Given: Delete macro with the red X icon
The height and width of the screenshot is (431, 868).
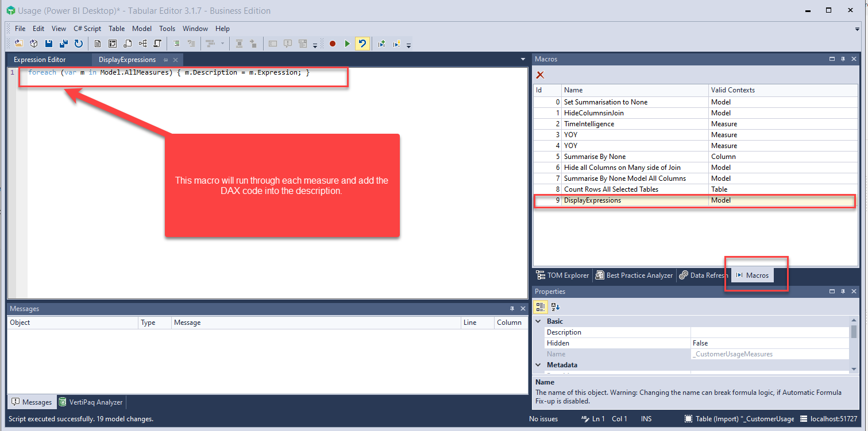Looking at the screenshot, I should pos(540,75).
